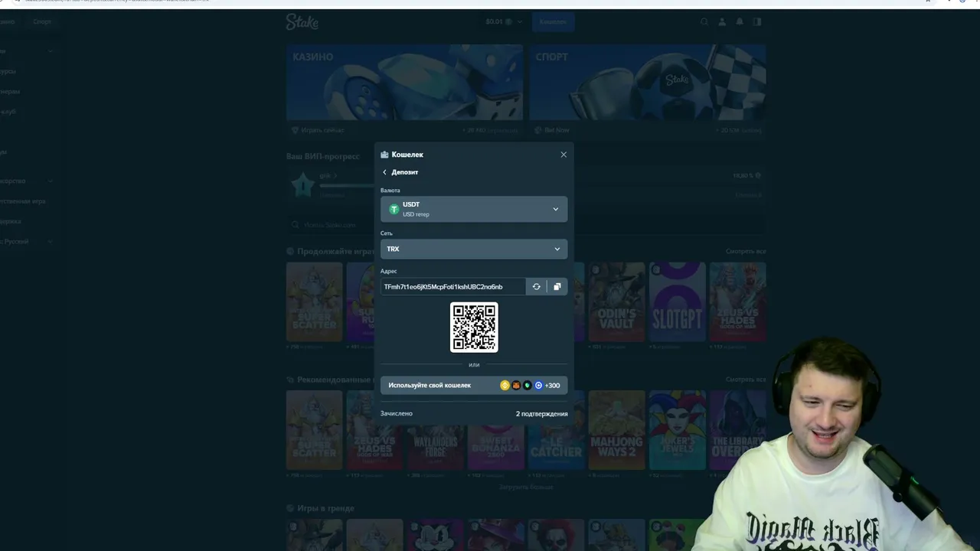Viewport: 980px width, 551px height.
Task: Open the Mahjong Ways 2 game
Action: [617, 429]
